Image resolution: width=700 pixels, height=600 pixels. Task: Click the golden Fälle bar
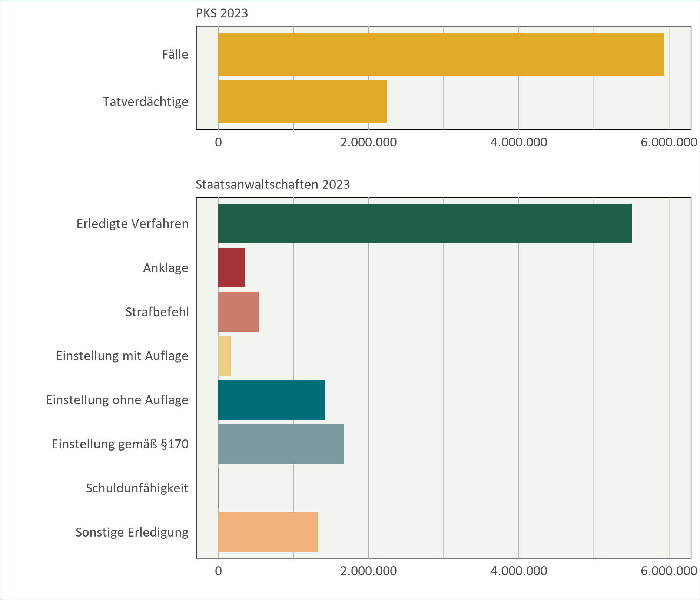click(441, 55)
